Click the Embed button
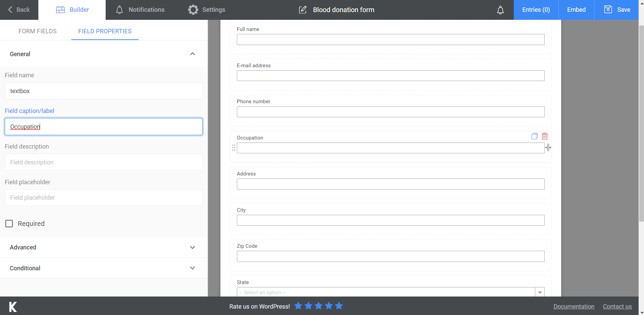The height and width of the screenshot is (315, 644). [576, 10]
